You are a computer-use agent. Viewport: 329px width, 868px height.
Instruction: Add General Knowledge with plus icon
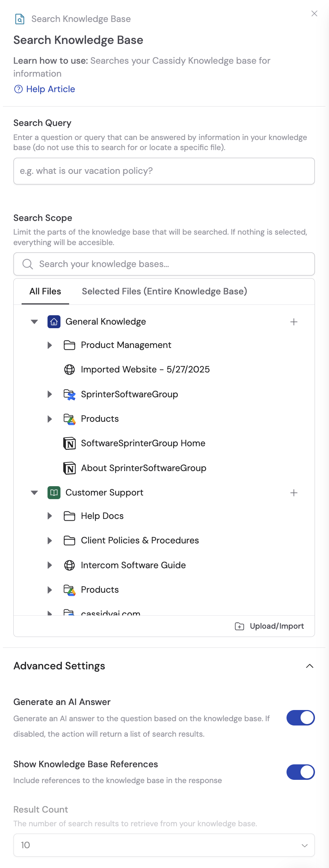pos(294,322)
